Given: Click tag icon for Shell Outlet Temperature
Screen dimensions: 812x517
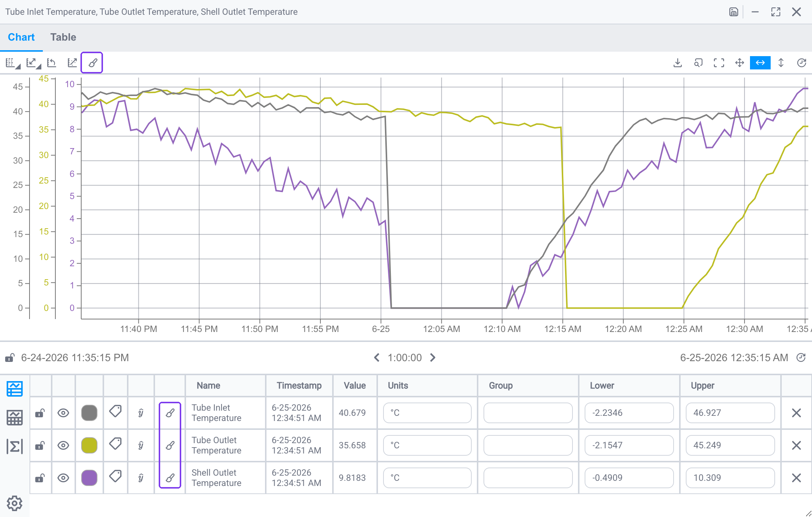Looking at the screenshot, I should pos(116,476).
